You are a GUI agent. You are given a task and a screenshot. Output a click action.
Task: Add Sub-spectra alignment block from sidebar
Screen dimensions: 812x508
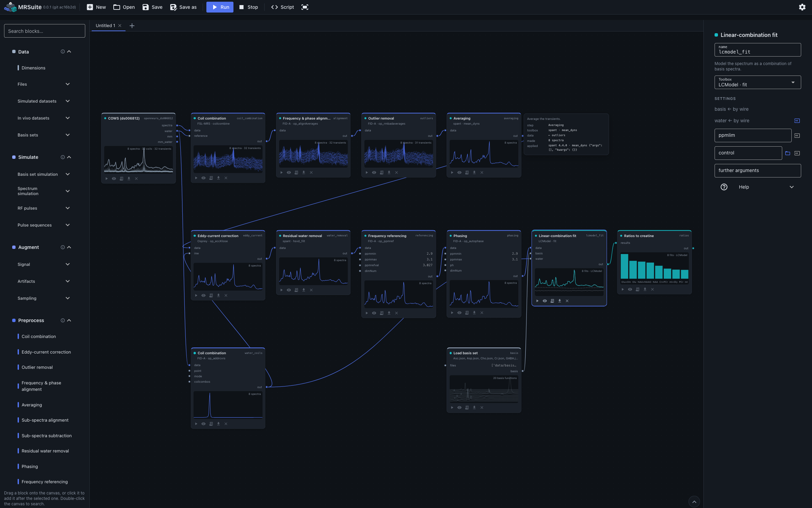tap(45, 420)
